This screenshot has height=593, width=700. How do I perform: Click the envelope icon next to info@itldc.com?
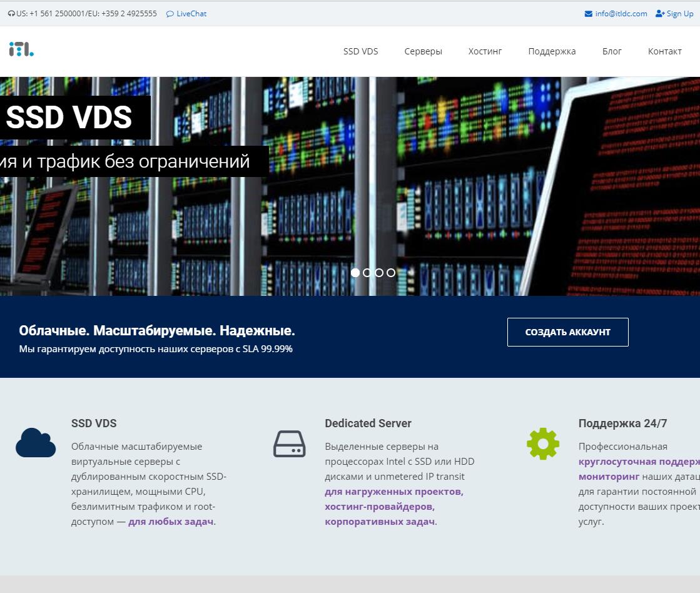(588, 13)
